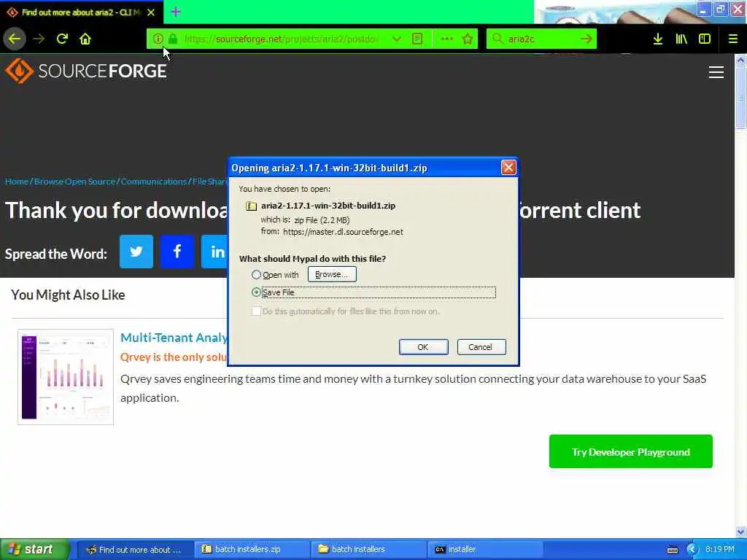Select the Open with radio button

pyautogui.click(x=256, y=275)
